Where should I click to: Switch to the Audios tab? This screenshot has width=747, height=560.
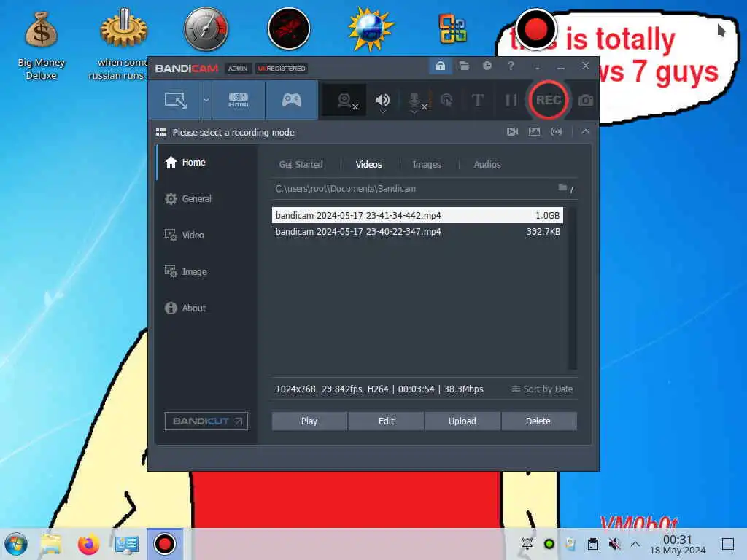(x=487, y=164)
